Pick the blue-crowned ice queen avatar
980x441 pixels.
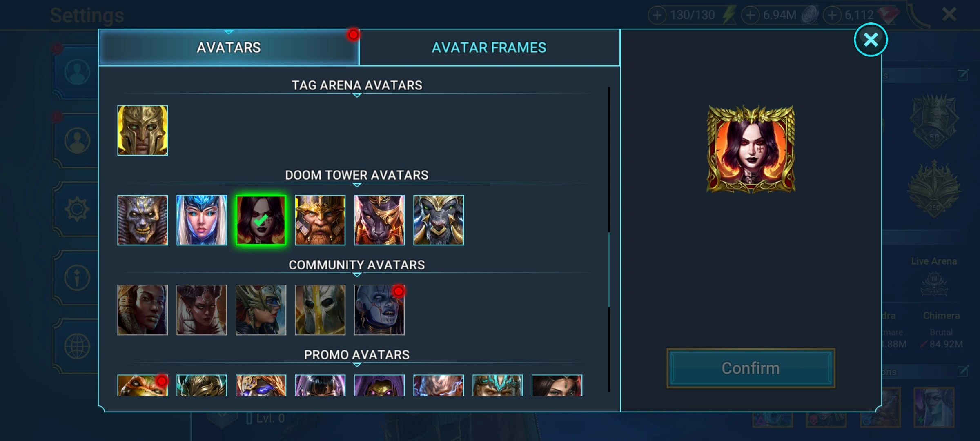[x=202, y=220]
